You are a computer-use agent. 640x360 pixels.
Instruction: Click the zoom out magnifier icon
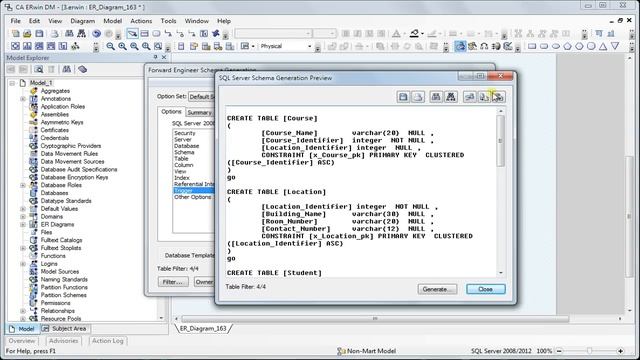pos(111,46)
